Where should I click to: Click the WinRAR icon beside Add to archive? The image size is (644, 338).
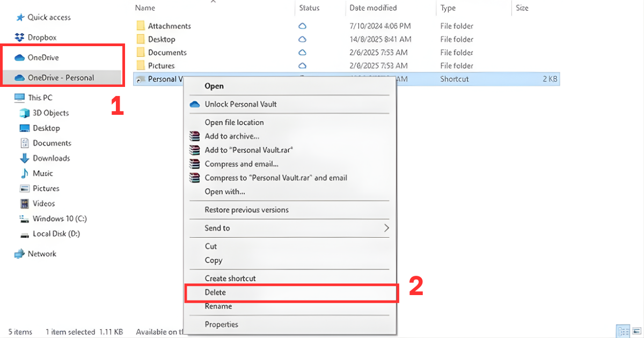click(194, 136)
